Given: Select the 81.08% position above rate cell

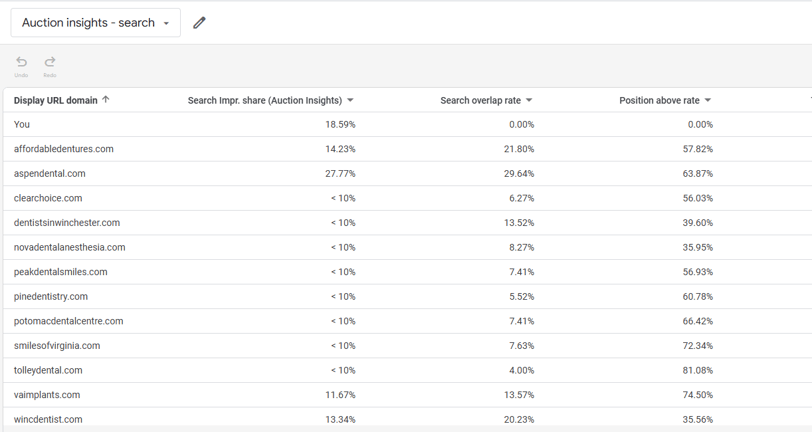Looking at the screenshot, I should pyautogui.click(x=698, y=370).
